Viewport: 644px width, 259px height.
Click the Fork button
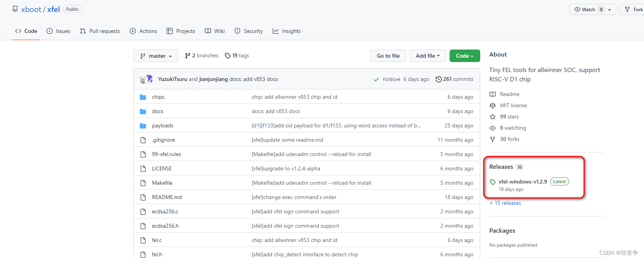coord(634,10)
